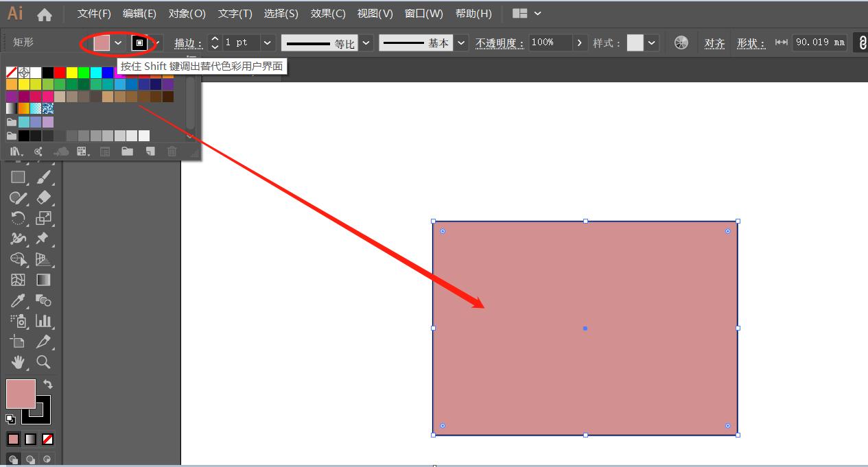Open the 对齐 align panel
The image size is (868, 467).
point(715,43)
